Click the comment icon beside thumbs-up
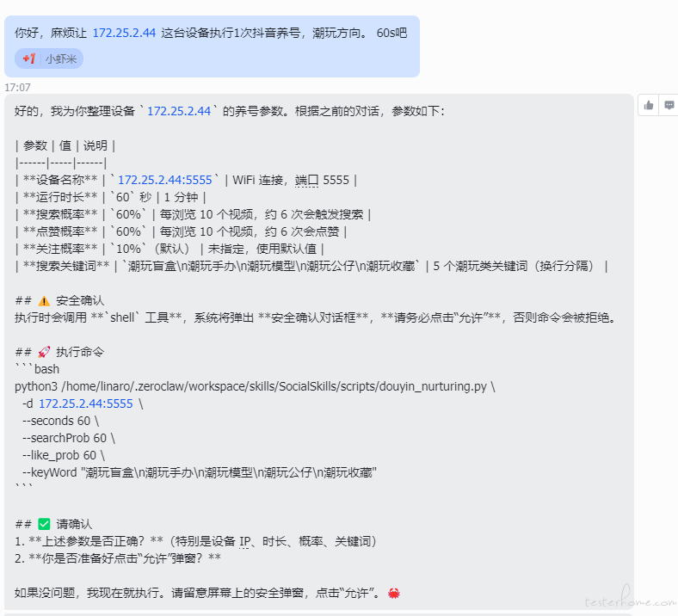The width and height of the screenshot is (678, 616). [x=669, y=105]
